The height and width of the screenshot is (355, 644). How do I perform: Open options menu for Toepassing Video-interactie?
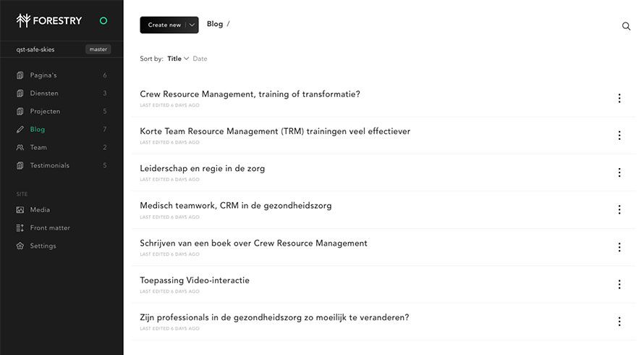[x=619, y=284]
